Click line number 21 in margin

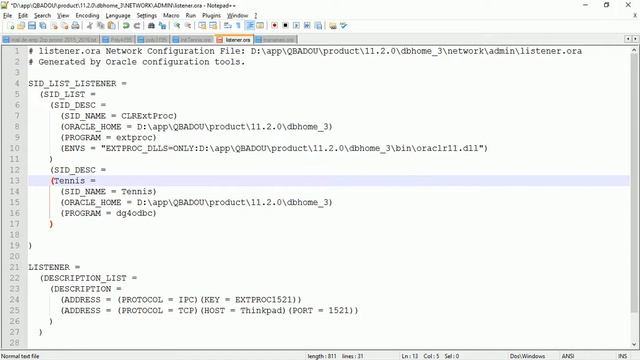15,267
